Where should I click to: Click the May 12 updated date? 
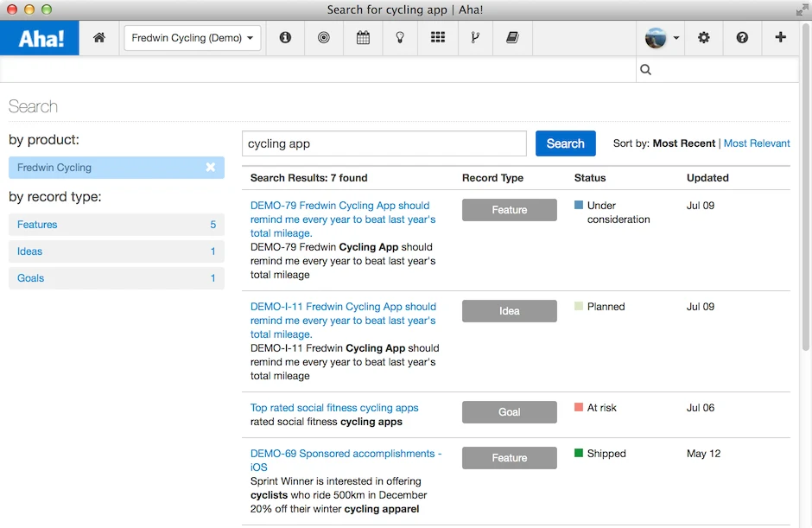[x=703, y=454]
